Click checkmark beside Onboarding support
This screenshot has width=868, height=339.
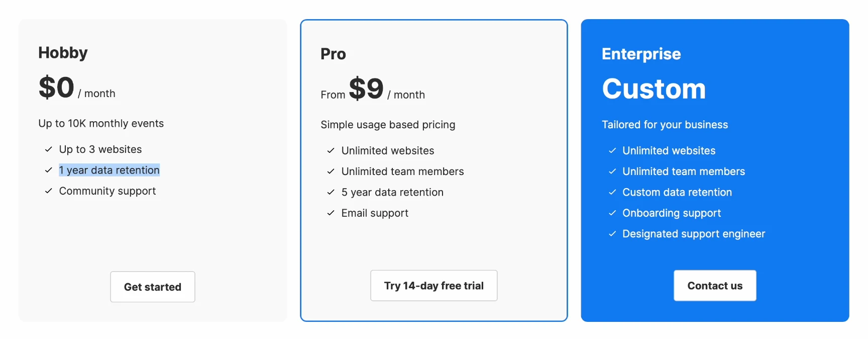pos(612,213)
